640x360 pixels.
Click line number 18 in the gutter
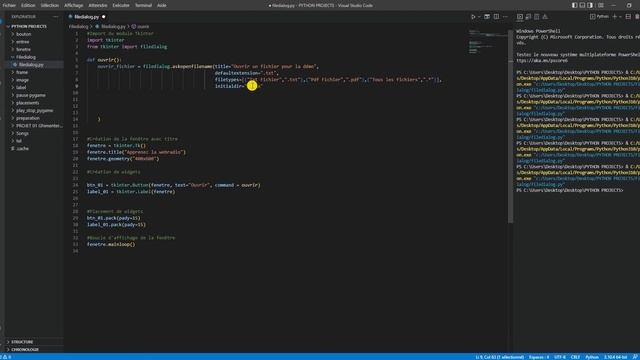[76, 146]
